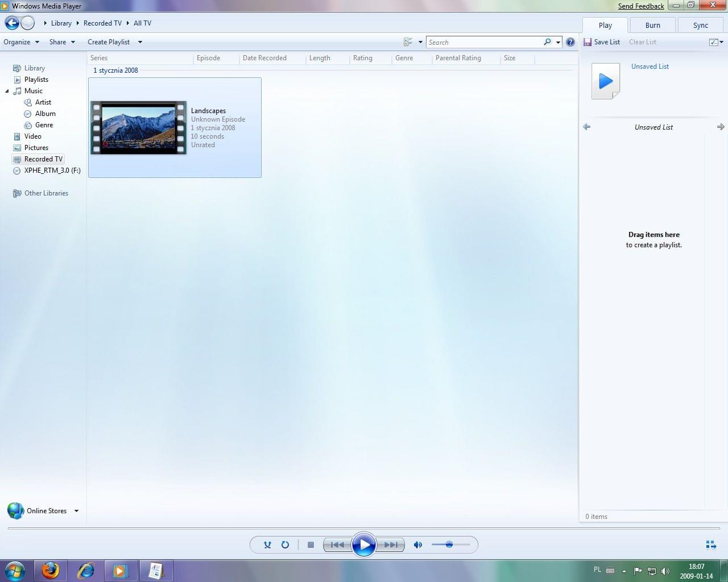Open Other Libraries
This screenshot has height=582, width=728.
click(46, 193)
